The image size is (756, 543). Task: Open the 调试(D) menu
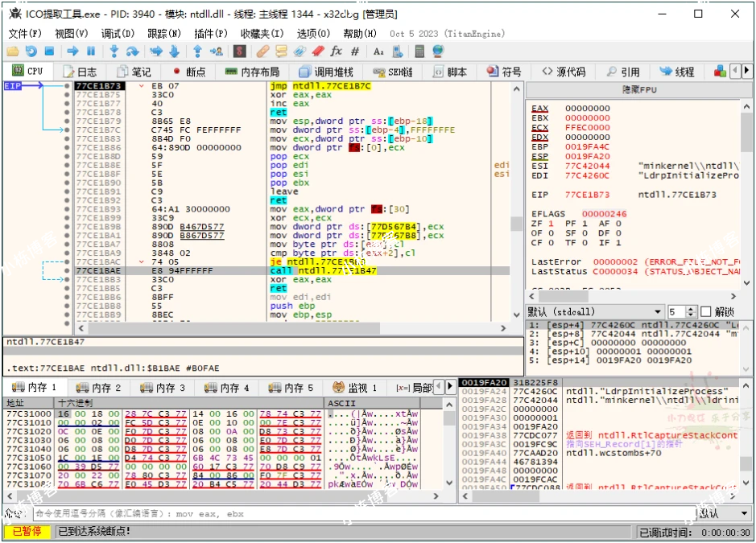click(x=117, y=34)
